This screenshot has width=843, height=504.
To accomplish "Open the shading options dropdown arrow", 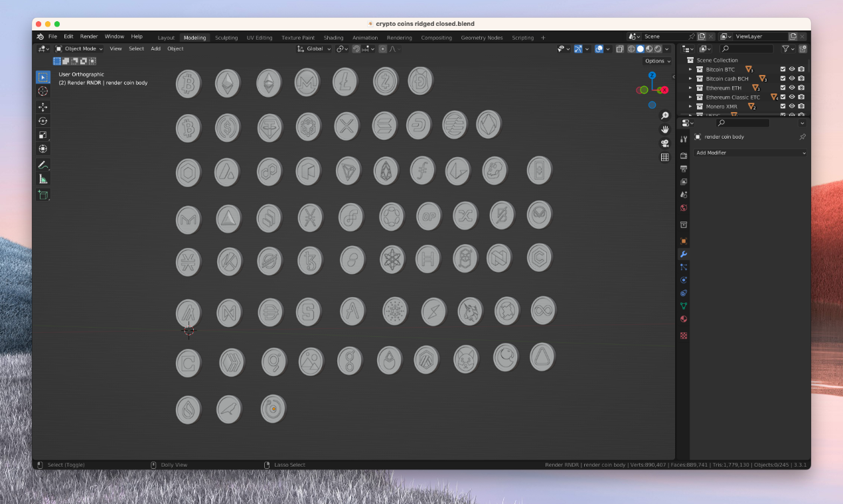I will coord(667,48).
